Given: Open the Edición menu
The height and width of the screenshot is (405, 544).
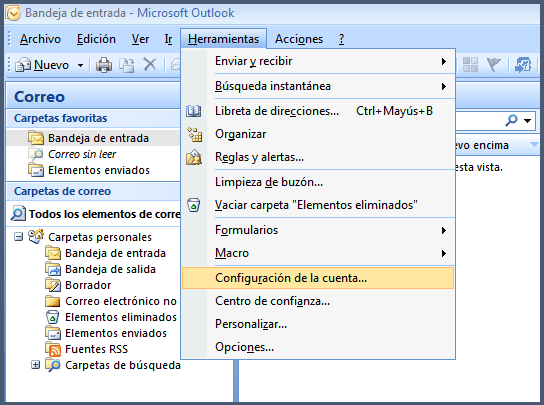Looking at the screenshot, I should pyautogui.click(x=96, y=39).
